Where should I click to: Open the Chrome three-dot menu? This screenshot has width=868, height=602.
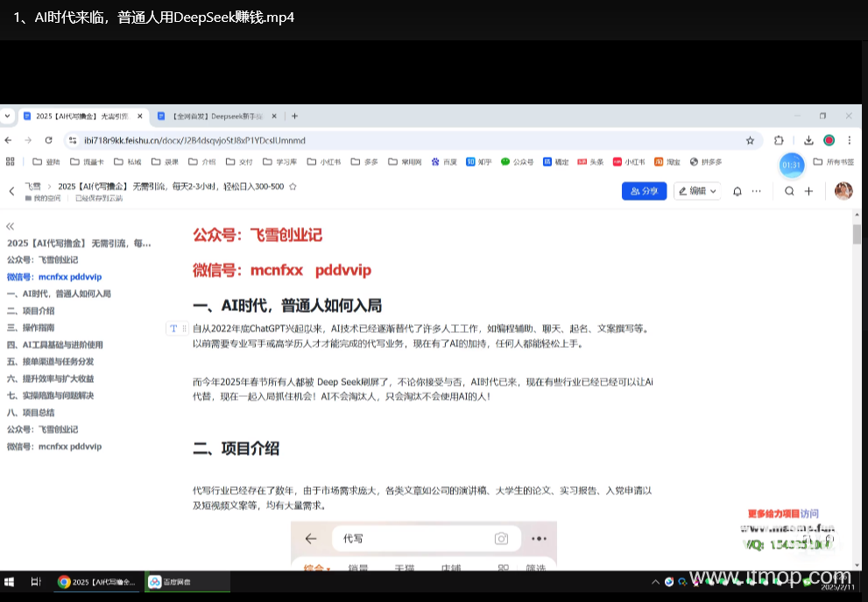click(x=850, y=141)
